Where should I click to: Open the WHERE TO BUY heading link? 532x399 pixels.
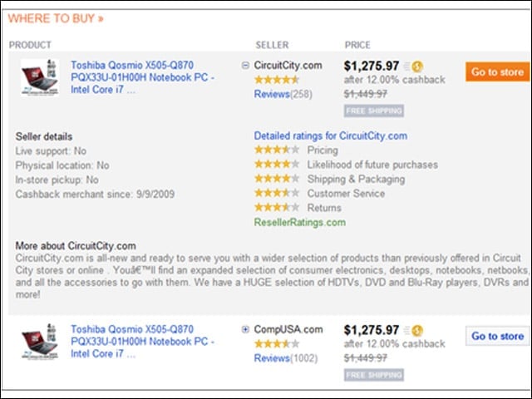[56, 18]
